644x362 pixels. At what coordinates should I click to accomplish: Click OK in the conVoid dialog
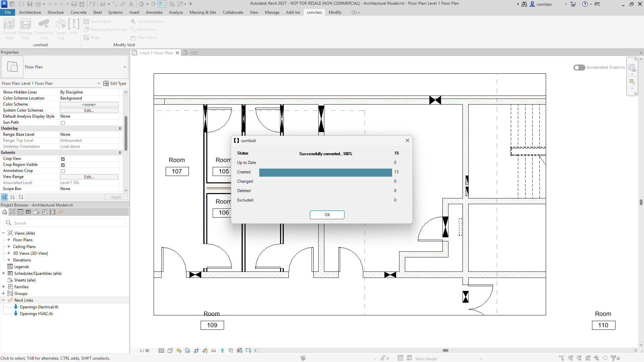point(327,215)
